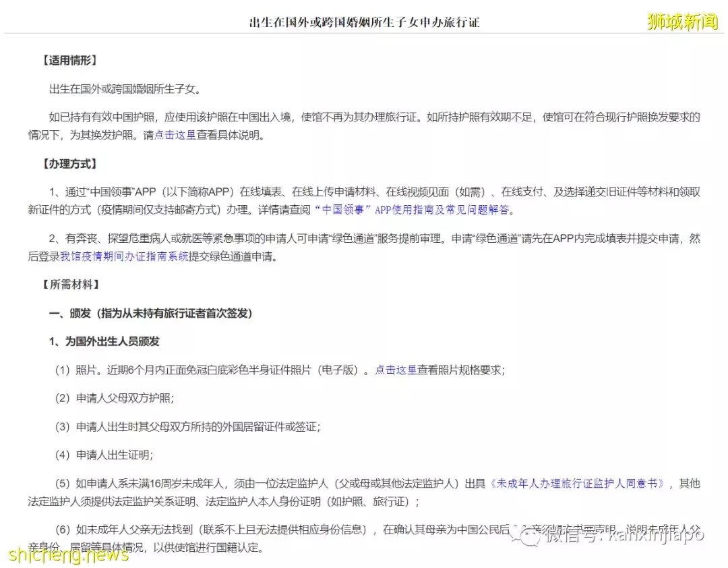Select the 【适用情形】 section heading
This screenshot has width=728, height=568.
(70, 59)
